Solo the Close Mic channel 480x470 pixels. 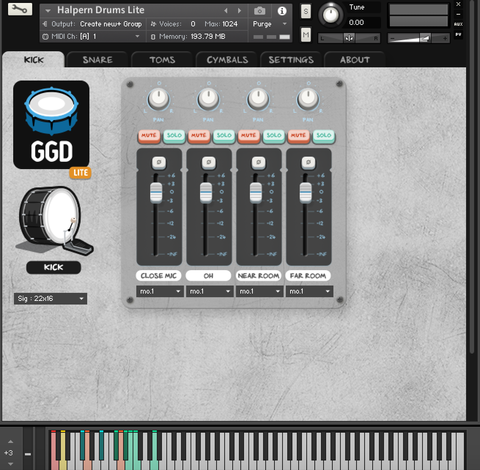tap(174, 136)
